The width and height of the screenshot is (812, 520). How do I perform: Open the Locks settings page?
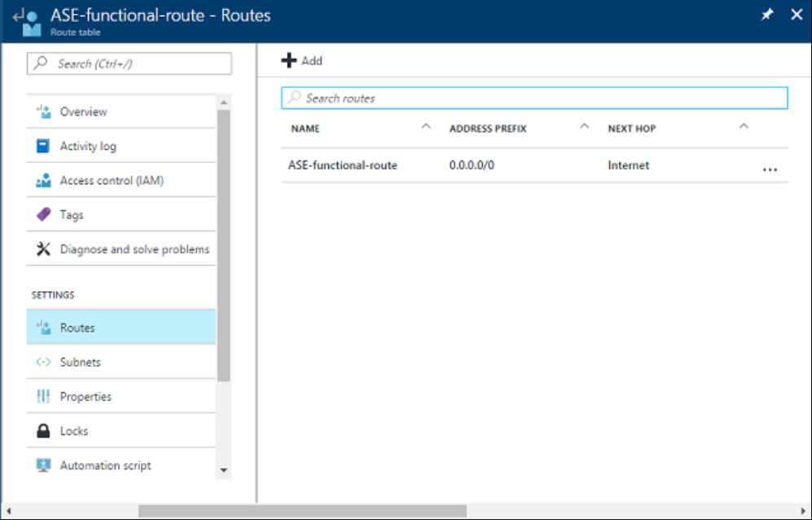pyautogui.click(x=121, y=431)
